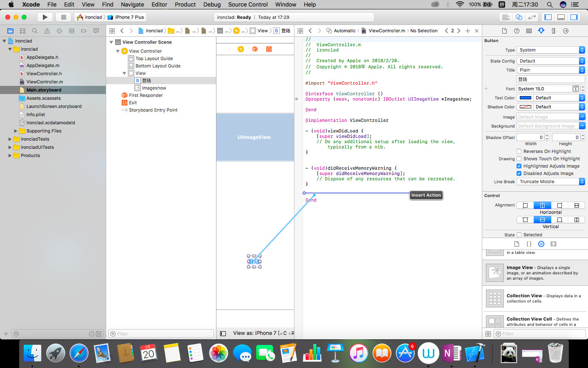This screenshot has width=588, height=368.
Task: Enable Shows Touch On Highlight
Action: point(519,159)
